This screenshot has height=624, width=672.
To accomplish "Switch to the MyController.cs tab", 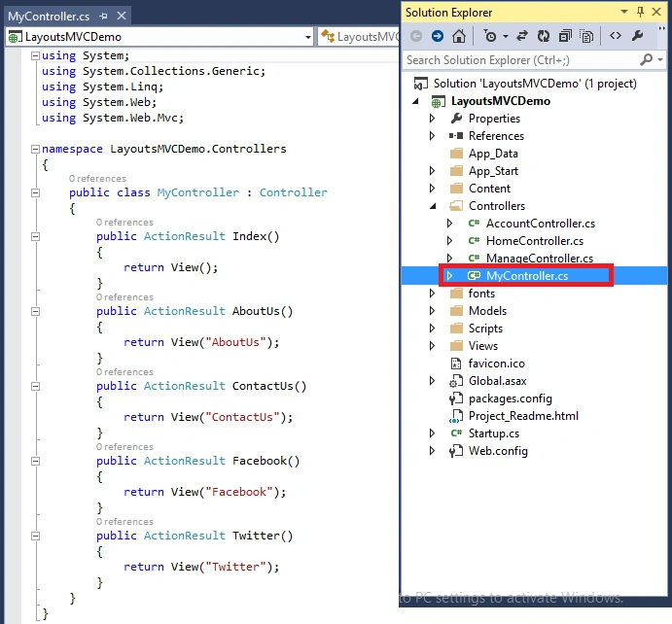I will click(49, 17).
